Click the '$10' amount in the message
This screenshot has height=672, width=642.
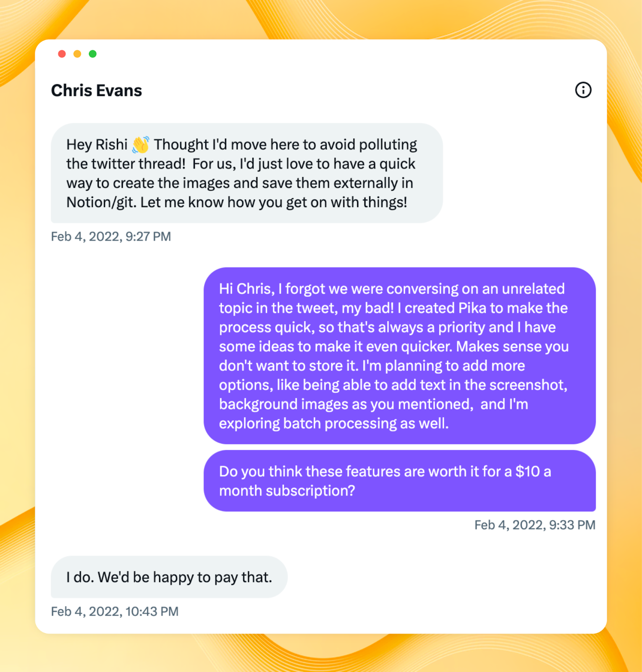pos(527,471)
